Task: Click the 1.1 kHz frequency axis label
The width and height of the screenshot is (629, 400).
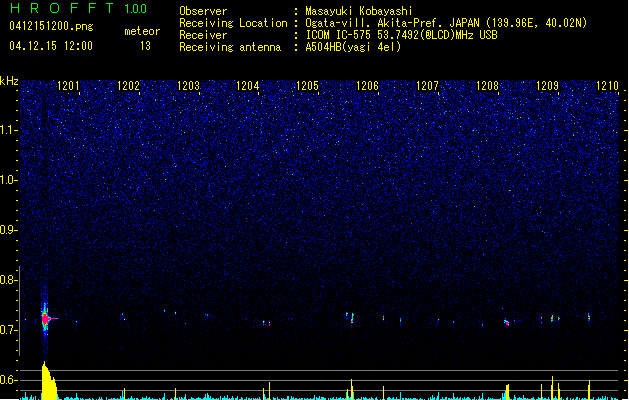Action: click(x=8, y=130)
